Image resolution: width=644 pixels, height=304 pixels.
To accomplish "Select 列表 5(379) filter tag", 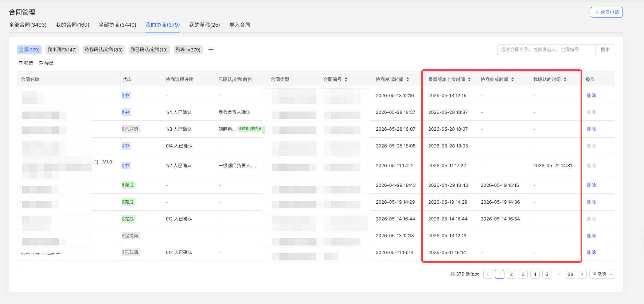I will (188, 50).
